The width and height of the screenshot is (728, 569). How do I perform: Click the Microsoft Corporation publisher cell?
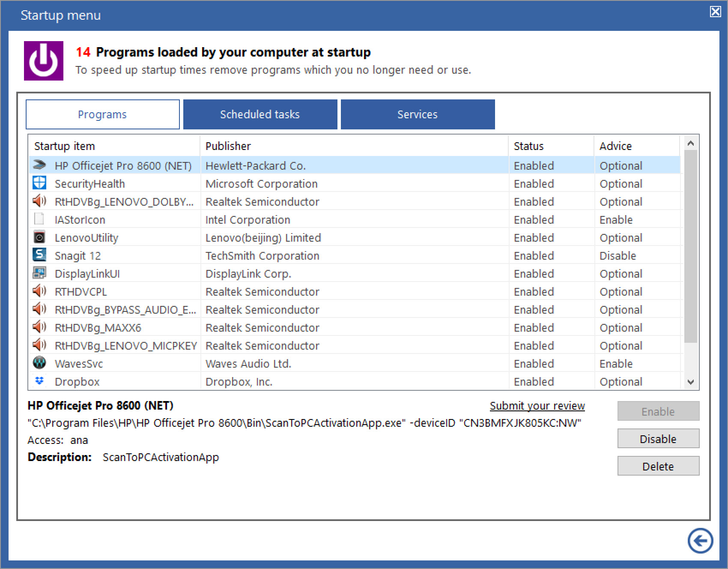pyautogui.click(x=262, y=184)
